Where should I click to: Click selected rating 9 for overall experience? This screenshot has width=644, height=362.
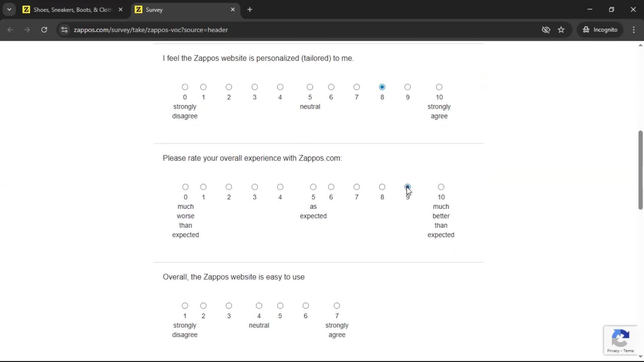[x=408, y=187]
